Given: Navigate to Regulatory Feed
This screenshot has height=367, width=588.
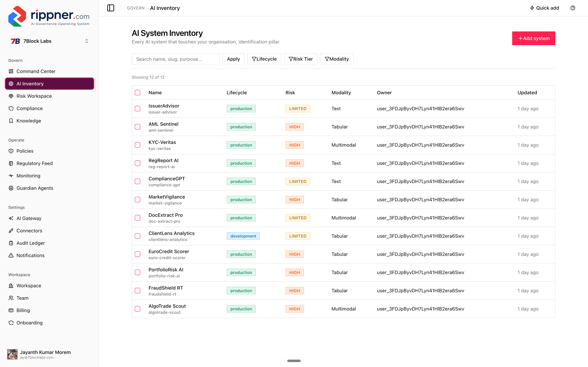Looking at the screenshot, I should (49, 163).
